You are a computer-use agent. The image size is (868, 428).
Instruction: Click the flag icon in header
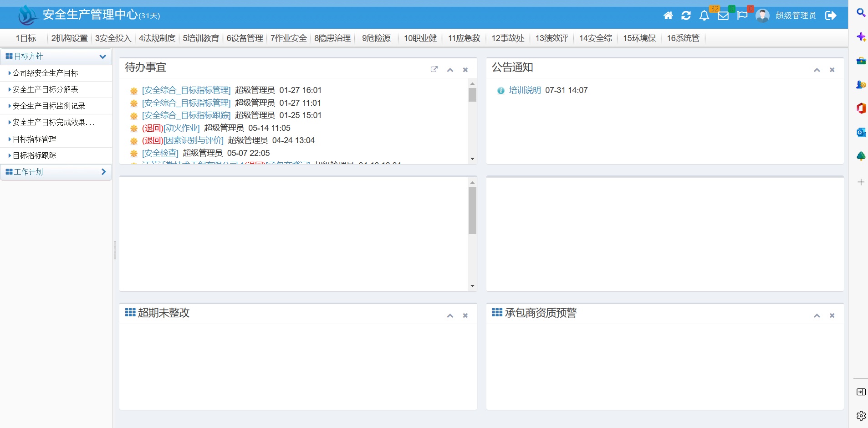tap(742, 15)
